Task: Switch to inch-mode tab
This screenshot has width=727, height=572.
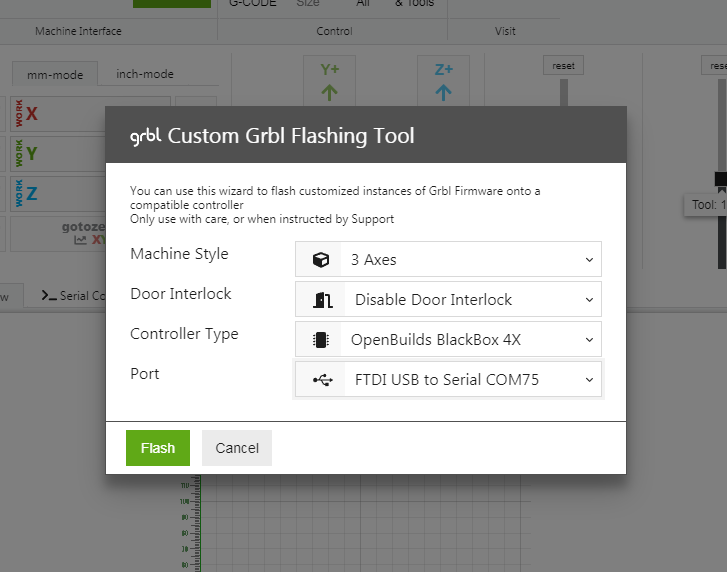Action: (x=144, y=74)
